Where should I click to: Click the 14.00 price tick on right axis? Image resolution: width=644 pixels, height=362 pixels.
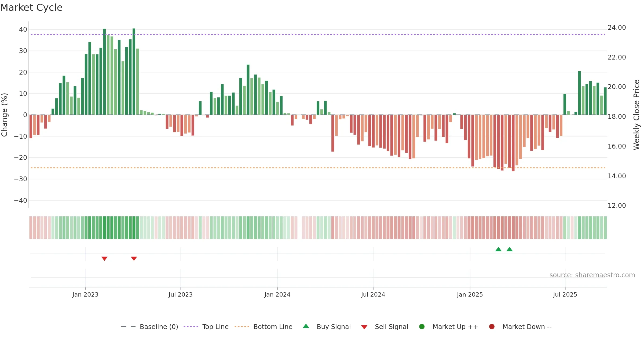point(617,176)
